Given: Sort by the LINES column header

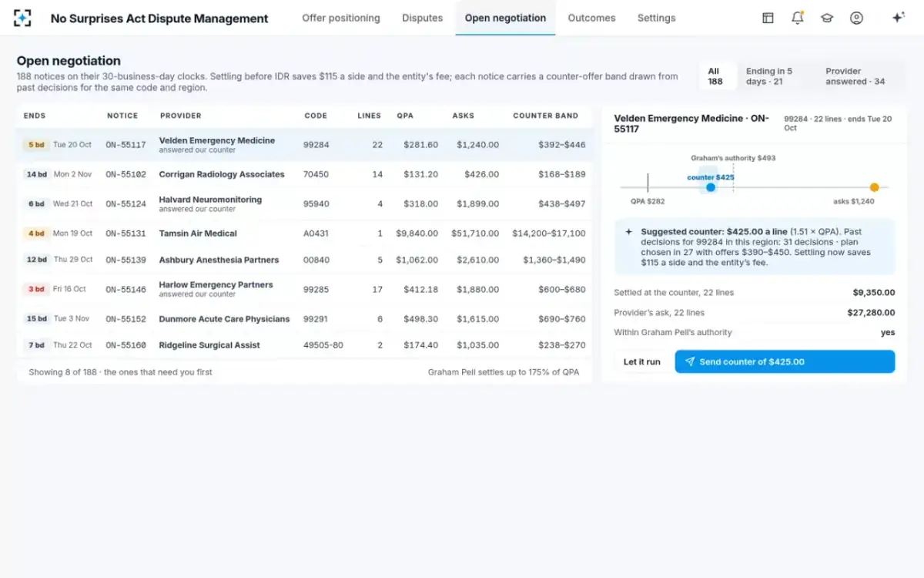Looking at the screenshot, I should (370, 116).
